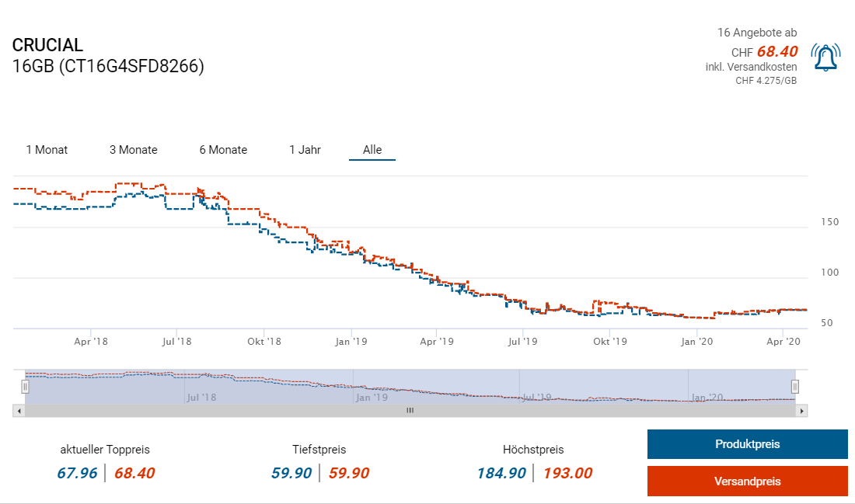
Task: Click the navigator's left range handle
Action: click(x=25, y=386)
